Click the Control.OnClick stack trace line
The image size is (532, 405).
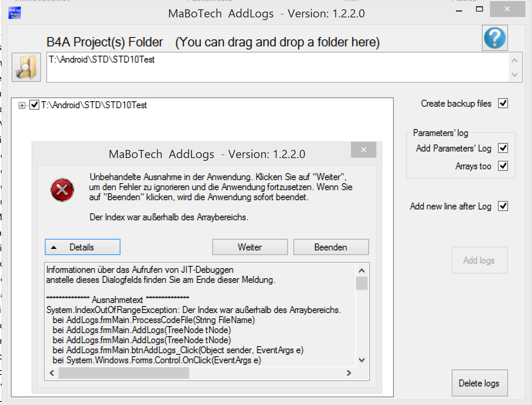point(157,360)
